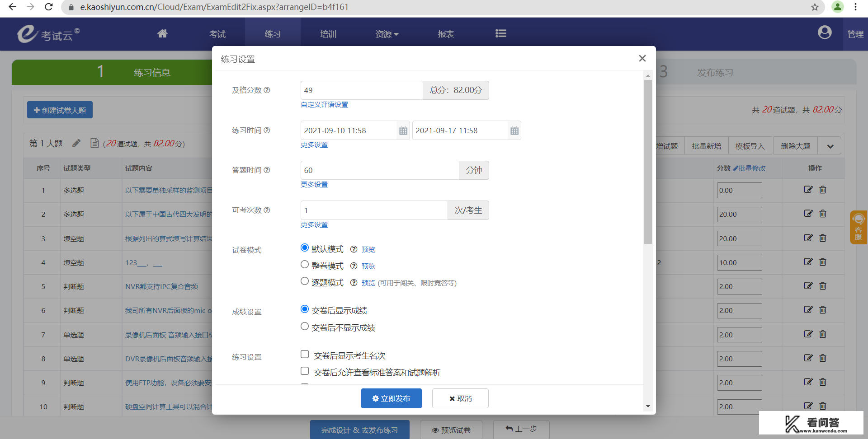Expand 更多设置 under 练习时间
The image size is (868, 439).
point(314,145)
